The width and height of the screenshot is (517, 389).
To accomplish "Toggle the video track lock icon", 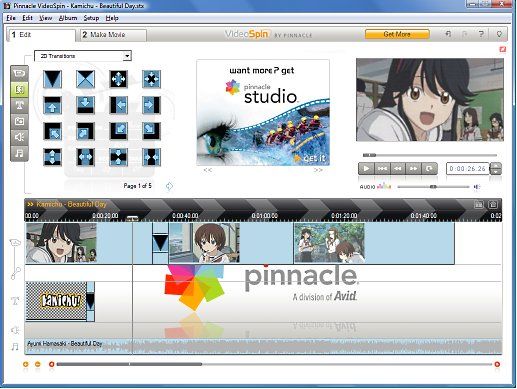I will coord(15,243).
